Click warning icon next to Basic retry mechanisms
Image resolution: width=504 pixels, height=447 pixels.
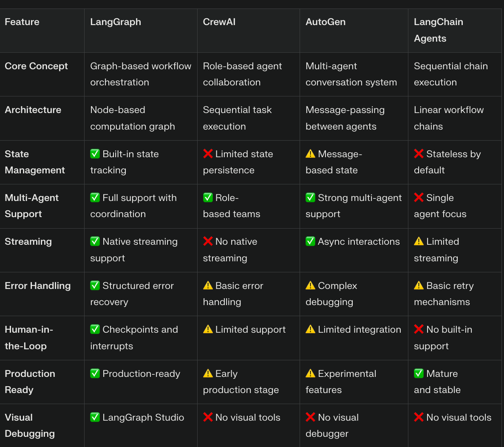419,286
